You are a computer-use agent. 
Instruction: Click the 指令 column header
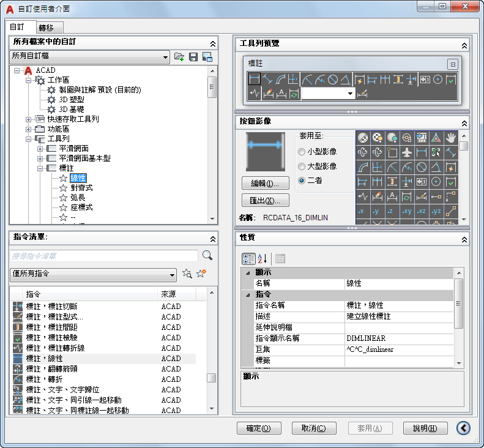tap(89, 294)
